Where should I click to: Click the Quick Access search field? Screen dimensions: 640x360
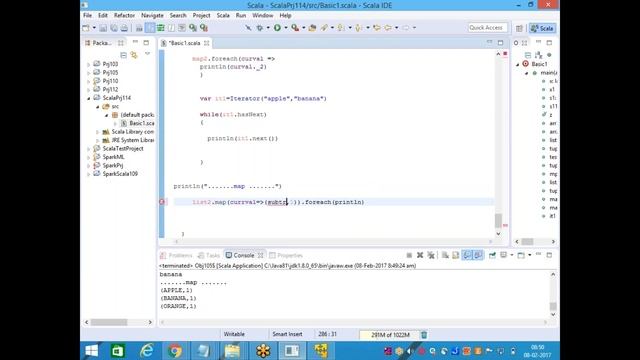[x=487, y=28]
